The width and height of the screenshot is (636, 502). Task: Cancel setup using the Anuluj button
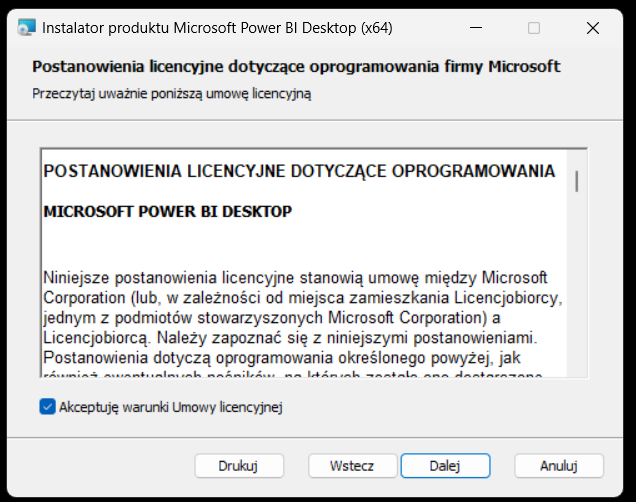(559, 465)
